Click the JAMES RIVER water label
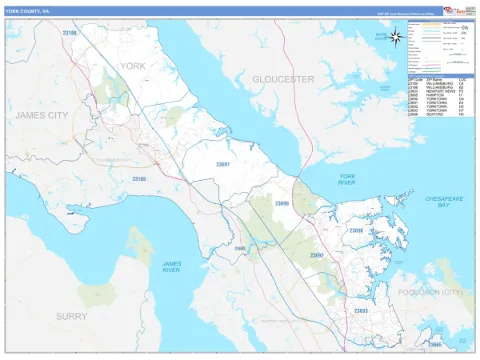The width and height of the screenshot is (480, 360). pos(171,267)
